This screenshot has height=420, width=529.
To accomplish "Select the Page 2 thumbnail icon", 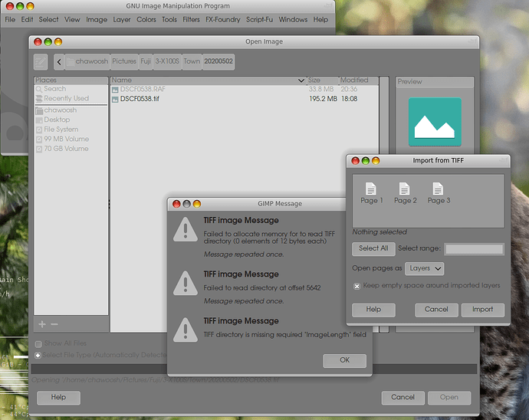I will point(405,189).
